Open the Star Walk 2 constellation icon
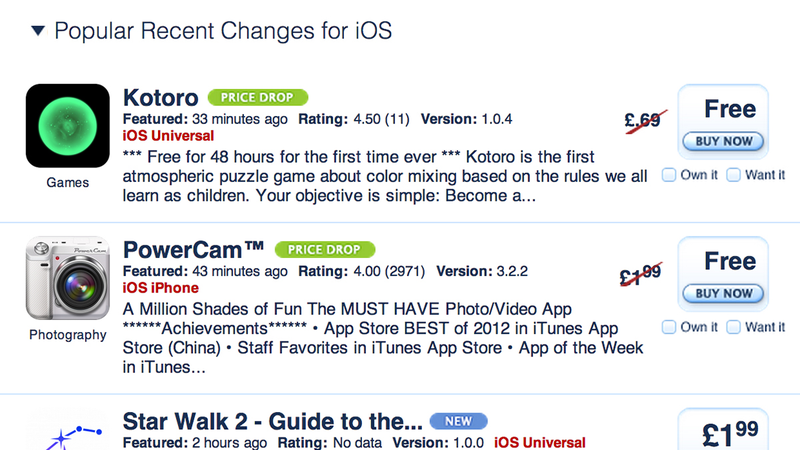Image resolution: width=800 pixels, height=450 pixels. point(68,432)
